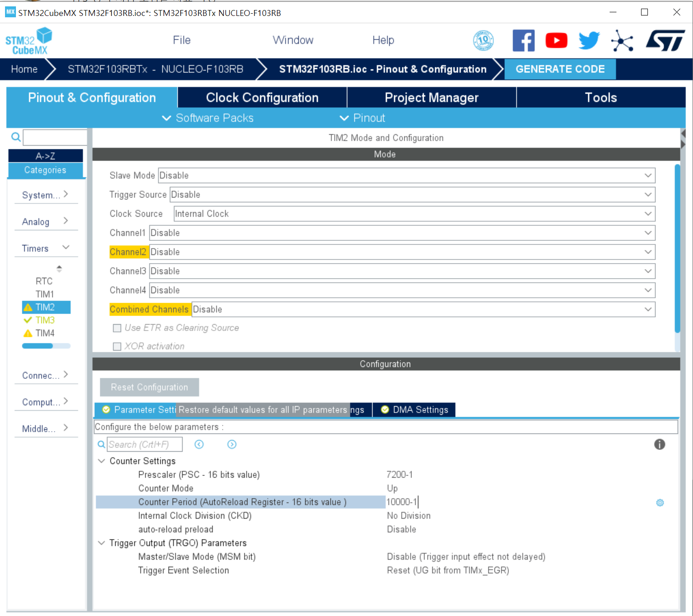
Task: Expand the Middleware category
Action: pos(46,428)
